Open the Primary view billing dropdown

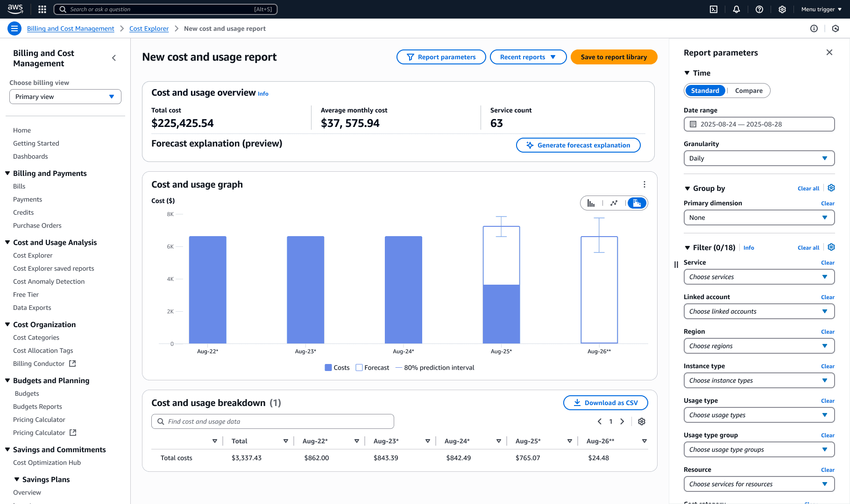coord(65,97)
